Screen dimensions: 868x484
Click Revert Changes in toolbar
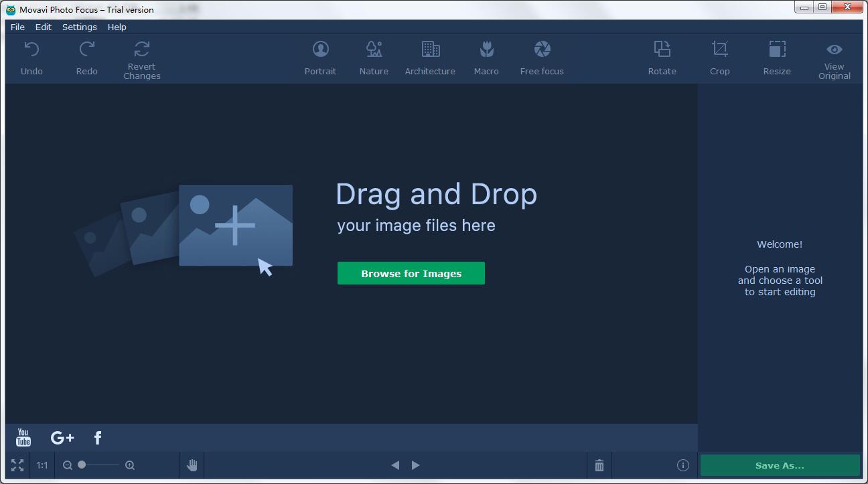[x=141, y=59]
